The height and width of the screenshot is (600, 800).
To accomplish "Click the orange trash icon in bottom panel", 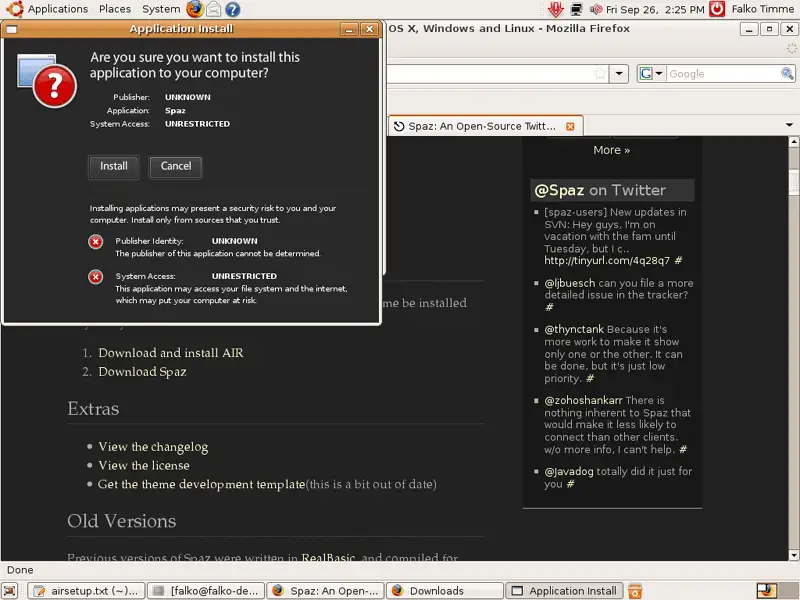I will tap(635, 591).
